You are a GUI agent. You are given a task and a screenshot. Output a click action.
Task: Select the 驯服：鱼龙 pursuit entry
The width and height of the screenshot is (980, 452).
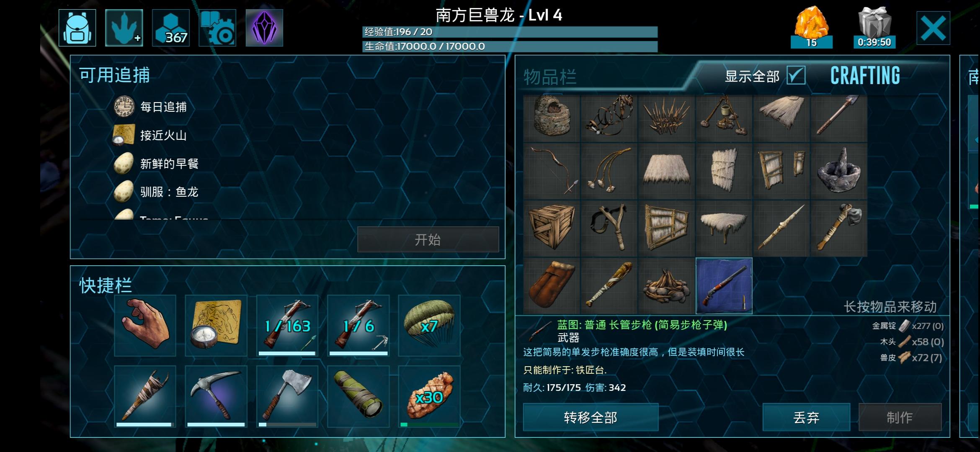pyautogui.click(x=156, y=192)
